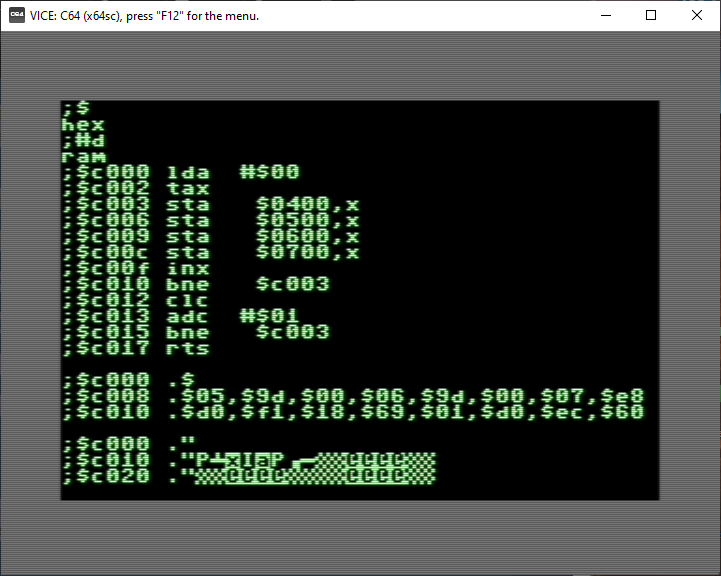Click the VICE C64 icon in title bar

click(x=17, y=15)
